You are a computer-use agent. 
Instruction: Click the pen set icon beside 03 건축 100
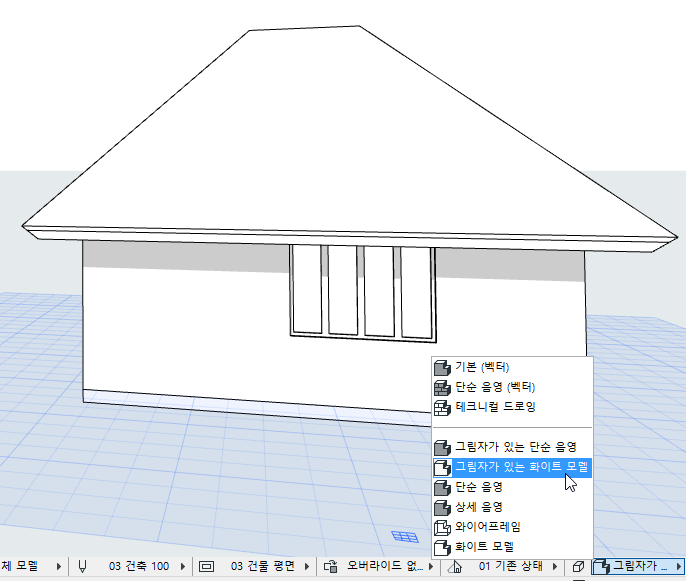pos(82,567)
